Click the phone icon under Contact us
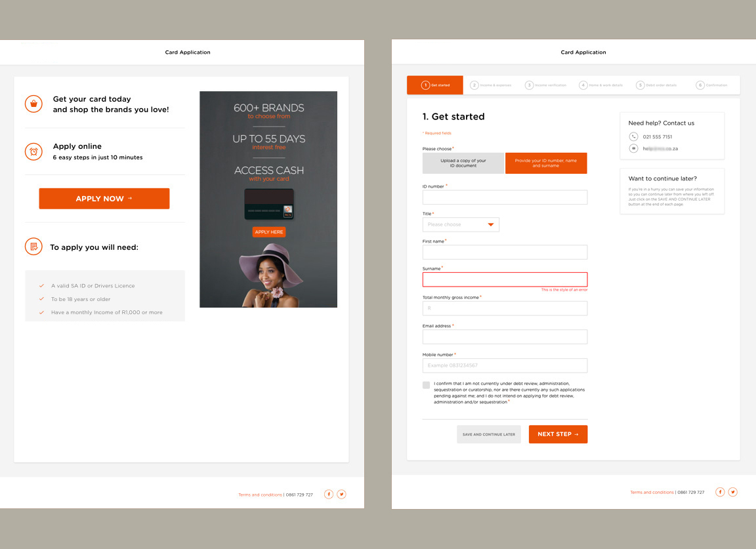 [x=633, y=136]
